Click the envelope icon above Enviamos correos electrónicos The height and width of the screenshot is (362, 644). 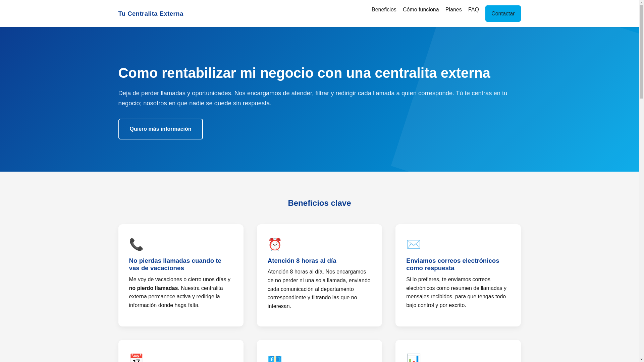(413, 244)
